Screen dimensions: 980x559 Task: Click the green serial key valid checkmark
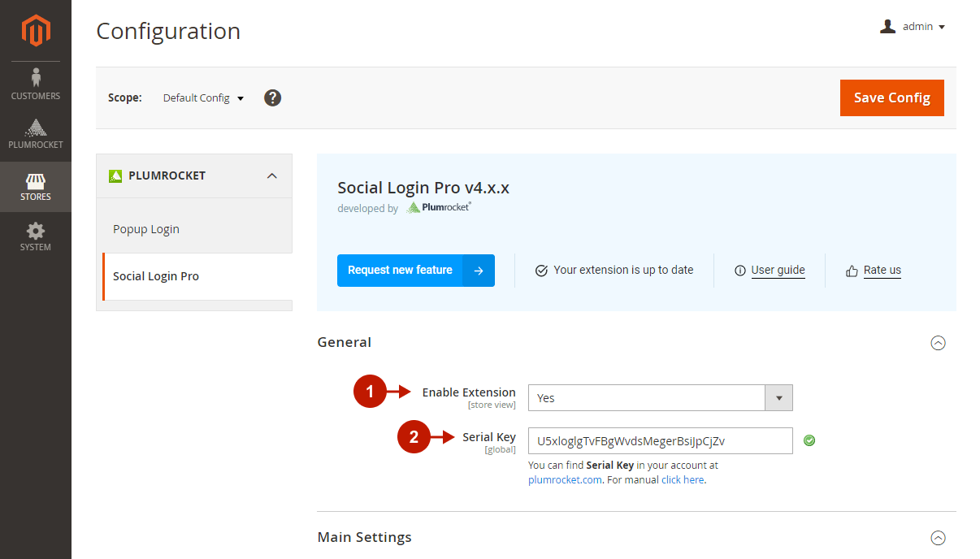[809, 440]
